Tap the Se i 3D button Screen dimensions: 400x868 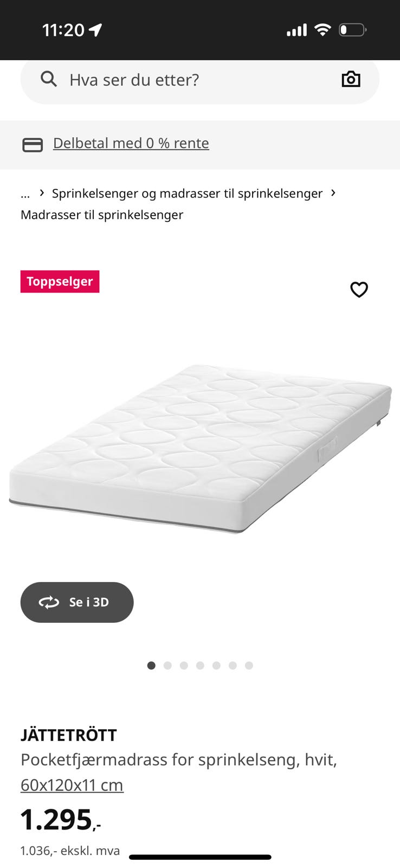(77, 602)
